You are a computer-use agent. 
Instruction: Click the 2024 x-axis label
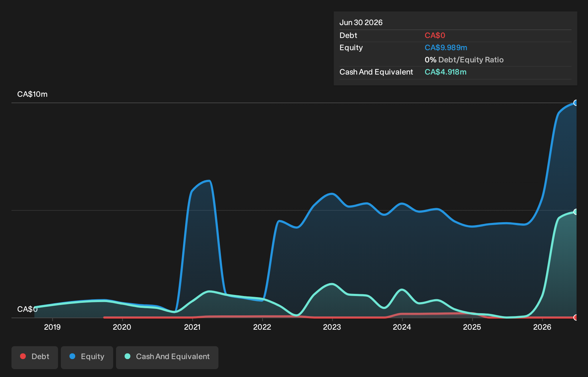pos(402,327)
